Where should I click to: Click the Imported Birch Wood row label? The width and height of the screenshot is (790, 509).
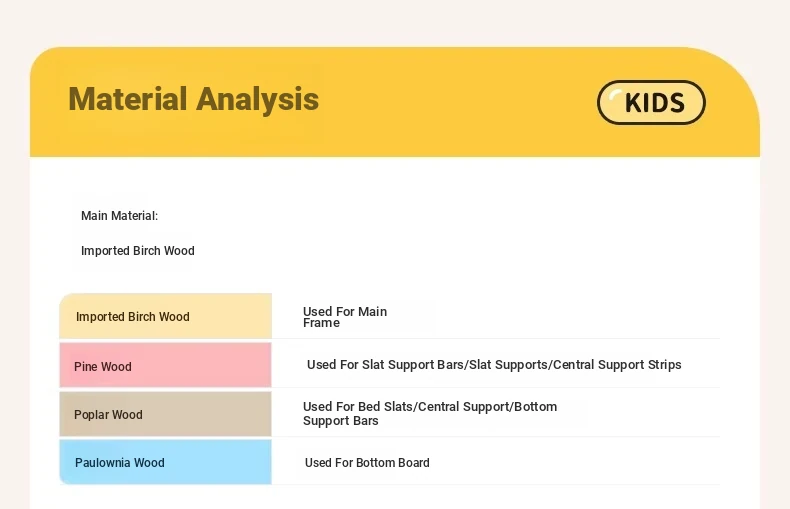pyautogui.click(x=133, y=316)
